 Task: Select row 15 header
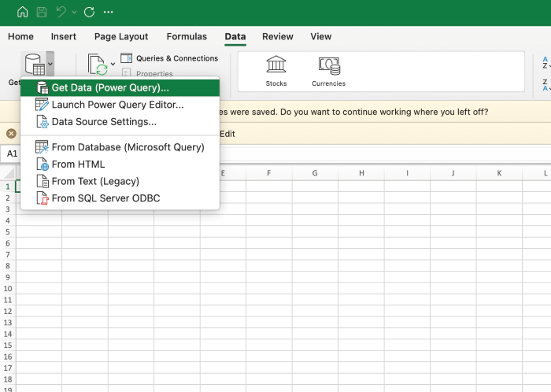8,346
